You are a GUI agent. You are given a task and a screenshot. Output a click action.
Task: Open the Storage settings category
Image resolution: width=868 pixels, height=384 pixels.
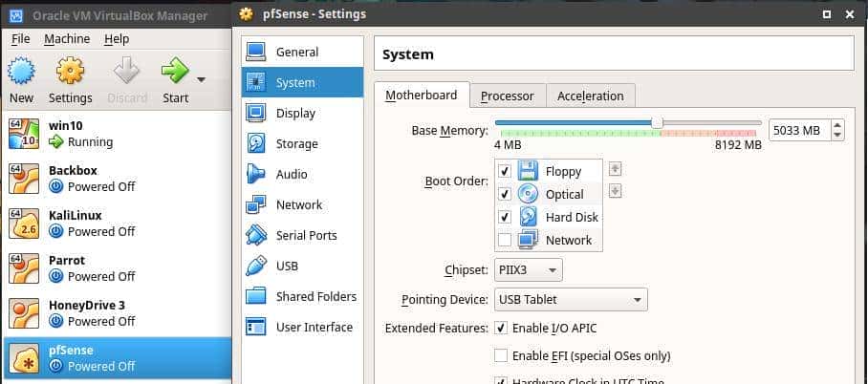coord(296,144)
